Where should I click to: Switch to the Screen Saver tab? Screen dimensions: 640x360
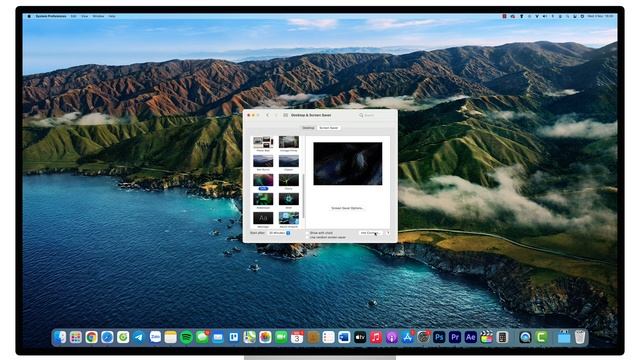pos(329,128)
